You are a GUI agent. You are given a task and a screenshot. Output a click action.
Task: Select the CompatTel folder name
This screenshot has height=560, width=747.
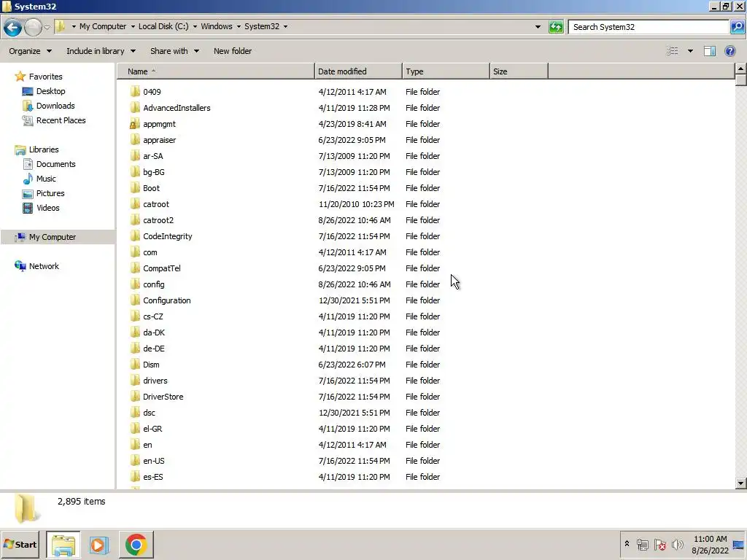(161, 268)
